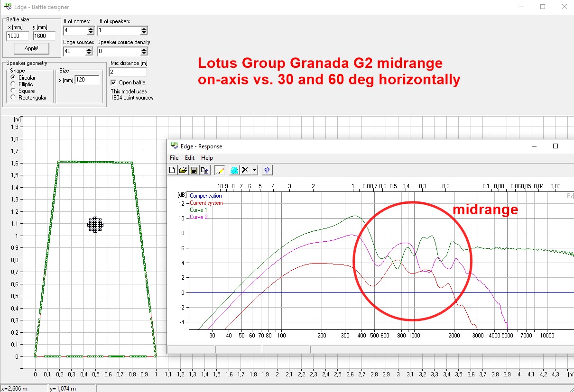Screen dimensions: 574x392
Task: Open Edit menu in Response window
Action: tap(190, 158)
